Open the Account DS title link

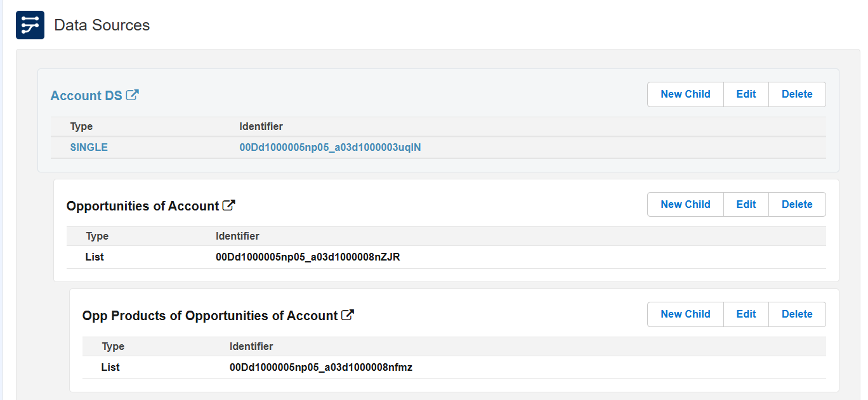[86, 95]
